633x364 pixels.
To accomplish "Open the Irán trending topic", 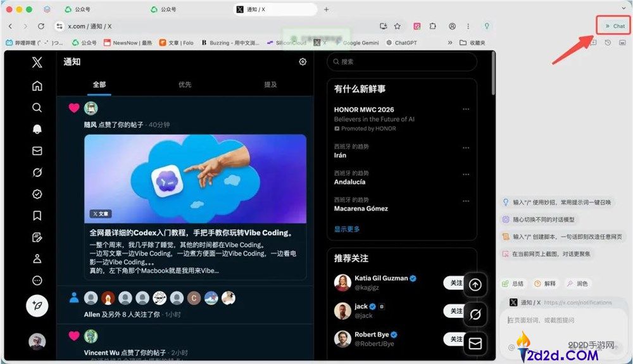I will pyautogui.click(x=340, y=155).
